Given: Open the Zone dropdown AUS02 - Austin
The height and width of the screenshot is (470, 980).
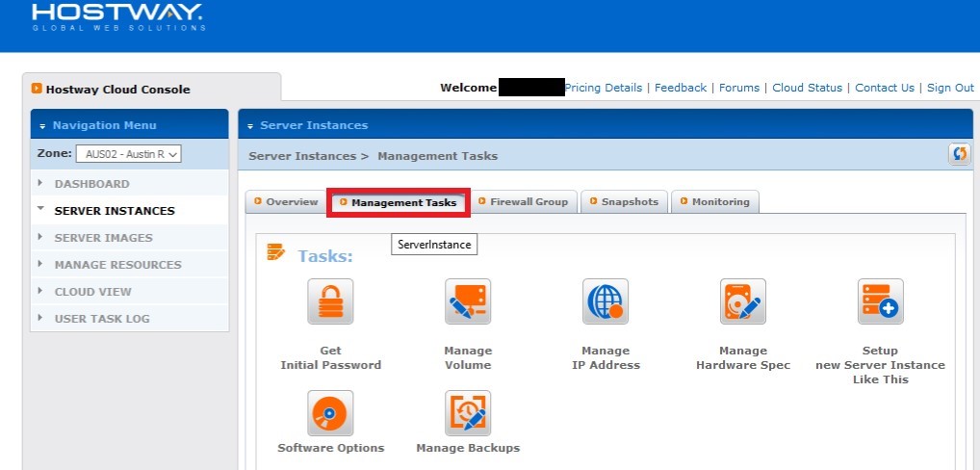Looking at the screenshot, I should tap(128, 154).
